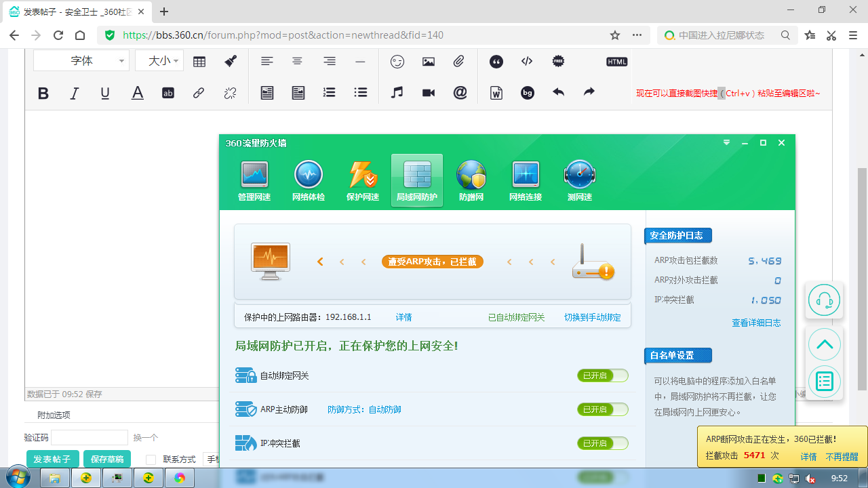Apply bold formatting
Screen dimensions: 868x488
(43, 94)
